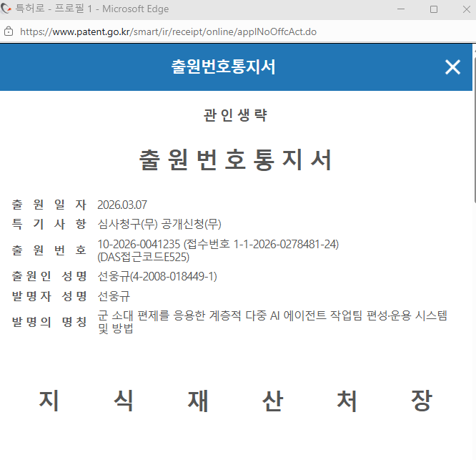The height and width of the screenshot is (460, 476).
Task: Click the 특기사항 label
Action: click(49, 224)
